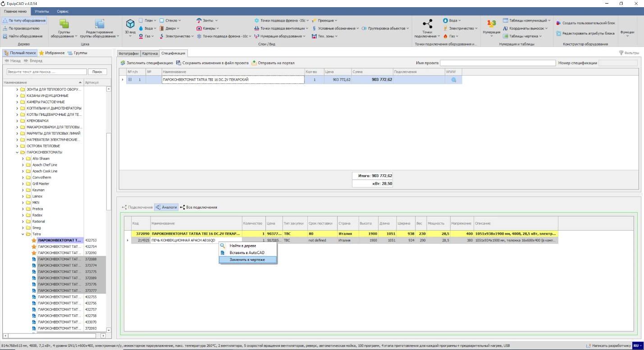Open the Фильтры funnel button
The height and width of the screenshot is (350, 644).
click(x=629, y=53)
